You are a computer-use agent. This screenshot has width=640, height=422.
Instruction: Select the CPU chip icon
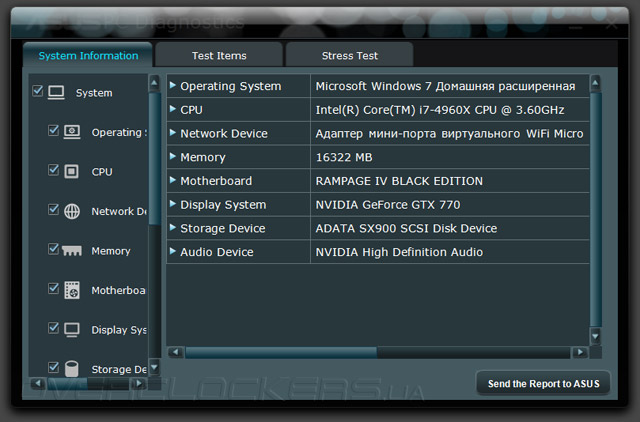coord(72,171)
